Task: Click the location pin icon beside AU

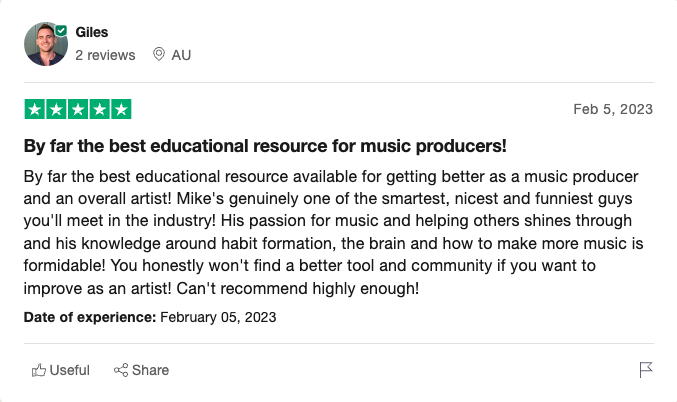Action: (x=158, y=54)
